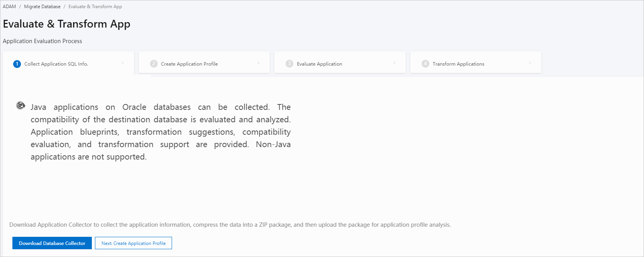Viewport: 644px width, 257px height.
Task: Open Migrate Database breadcrumb link
Action: click(x=42, y=7)
